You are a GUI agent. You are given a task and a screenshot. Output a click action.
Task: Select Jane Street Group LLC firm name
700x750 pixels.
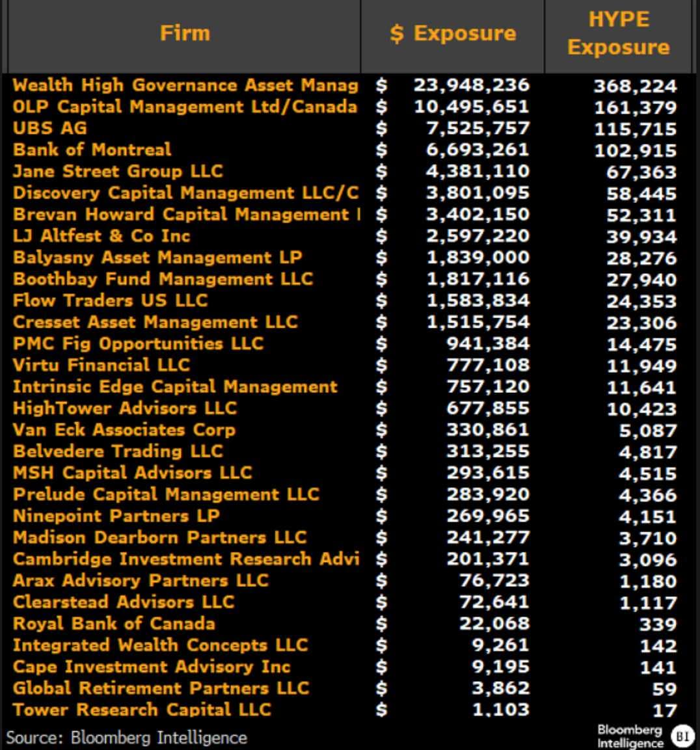coord(118,171)
